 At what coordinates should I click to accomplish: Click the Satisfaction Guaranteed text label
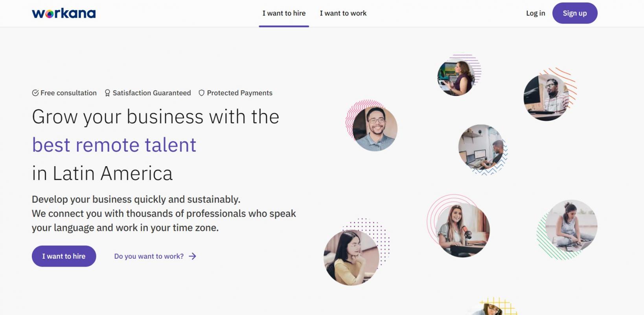pos(152,93)
